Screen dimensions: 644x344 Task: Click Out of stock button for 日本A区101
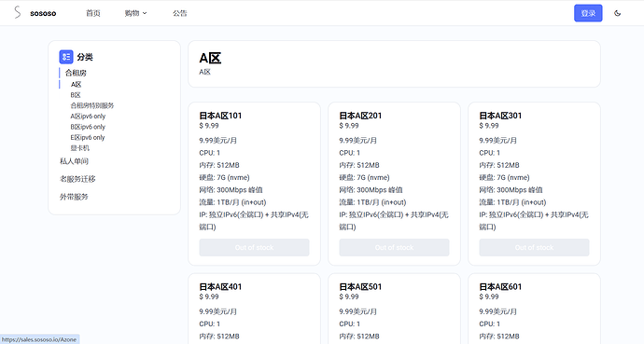click(x=254, y=248)
